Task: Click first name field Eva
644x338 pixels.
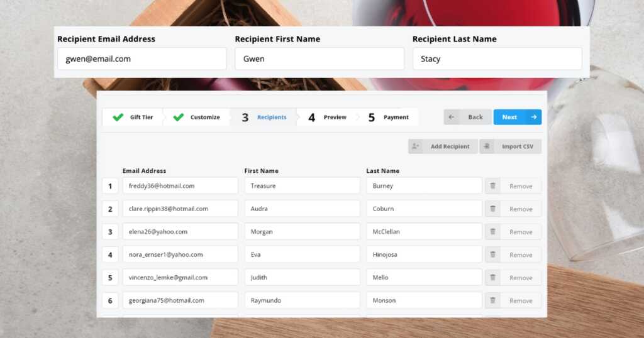Action: tap(303, 254)
